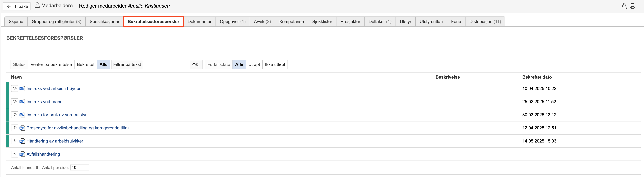Open the Grupper og rettigheter tab
Viewport: 644px width, 177px height.
[x=56, y=22]
